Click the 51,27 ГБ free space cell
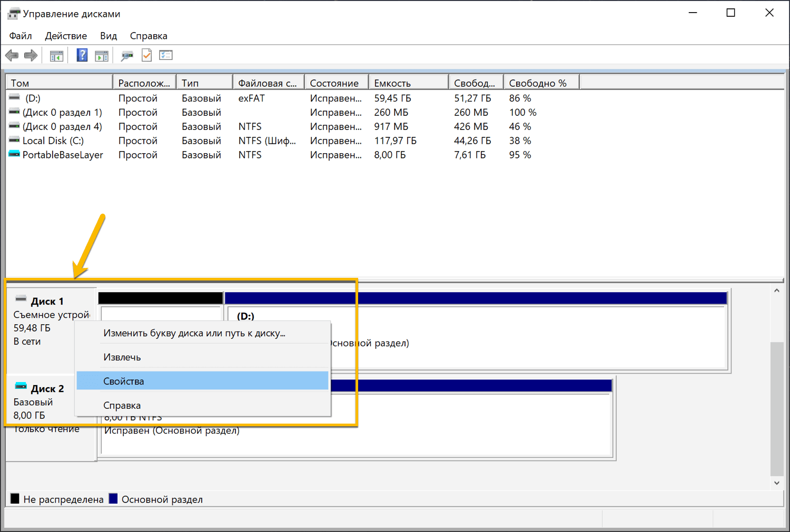 pos(472,98)
